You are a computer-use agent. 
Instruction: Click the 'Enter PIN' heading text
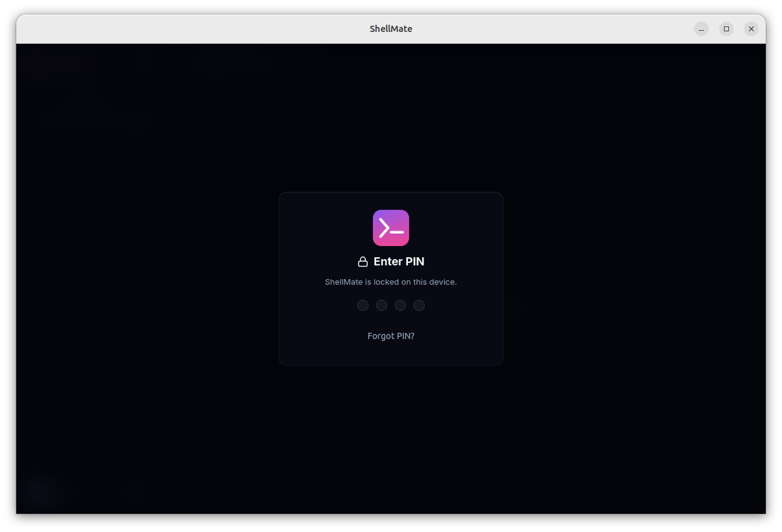coord(399,262)
